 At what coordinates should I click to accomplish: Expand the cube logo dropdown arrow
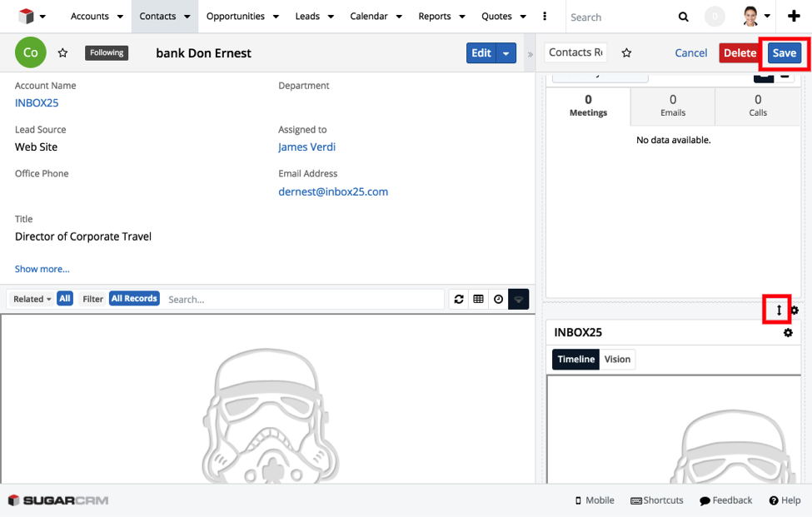coord(43,17)
